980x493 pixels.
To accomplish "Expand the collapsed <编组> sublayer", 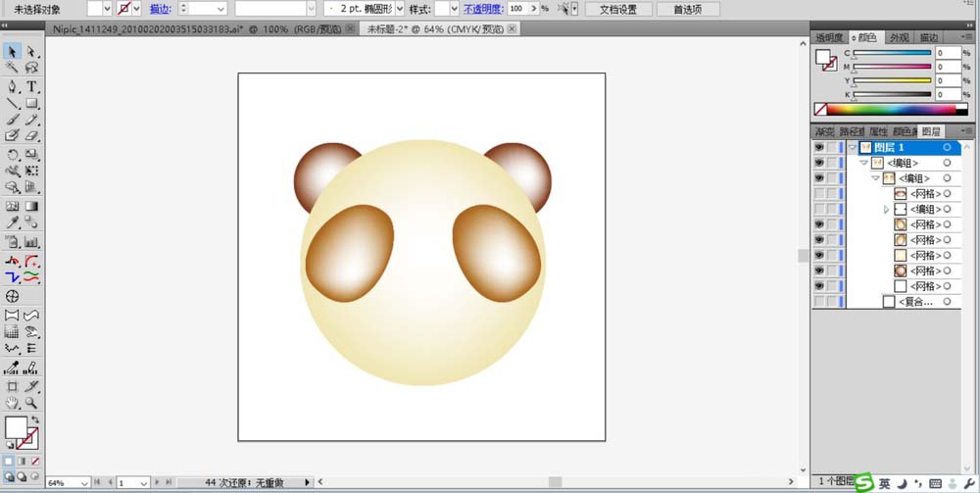I will (886, 210).
